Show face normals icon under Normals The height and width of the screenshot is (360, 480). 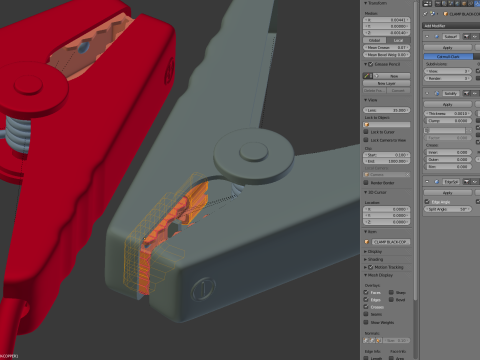tap(379, 341)
